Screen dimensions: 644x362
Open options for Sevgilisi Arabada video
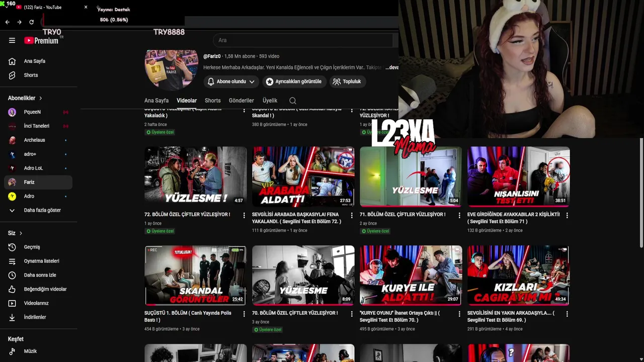tap(352, 215)
